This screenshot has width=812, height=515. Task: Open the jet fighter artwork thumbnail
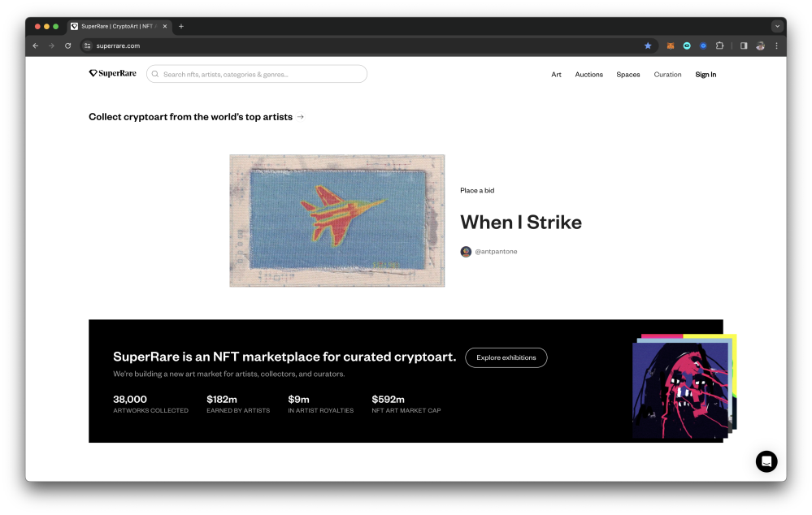337,220
